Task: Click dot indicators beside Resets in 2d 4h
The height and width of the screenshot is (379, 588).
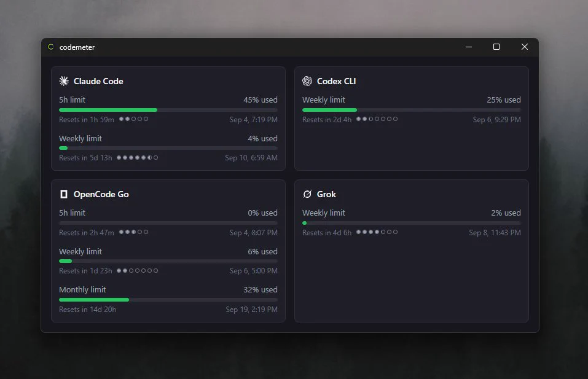Action: (377, 119)
